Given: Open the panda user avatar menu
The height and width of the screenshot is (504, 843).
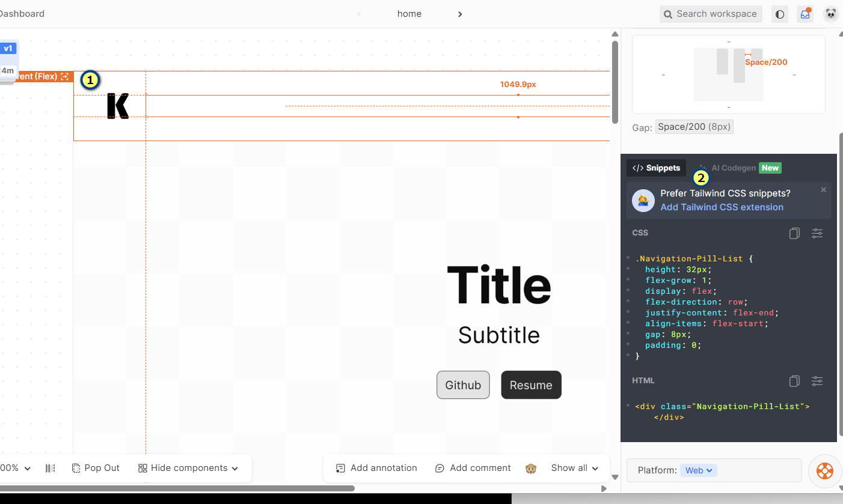Looking at the screenshot, I should (830, 14).
